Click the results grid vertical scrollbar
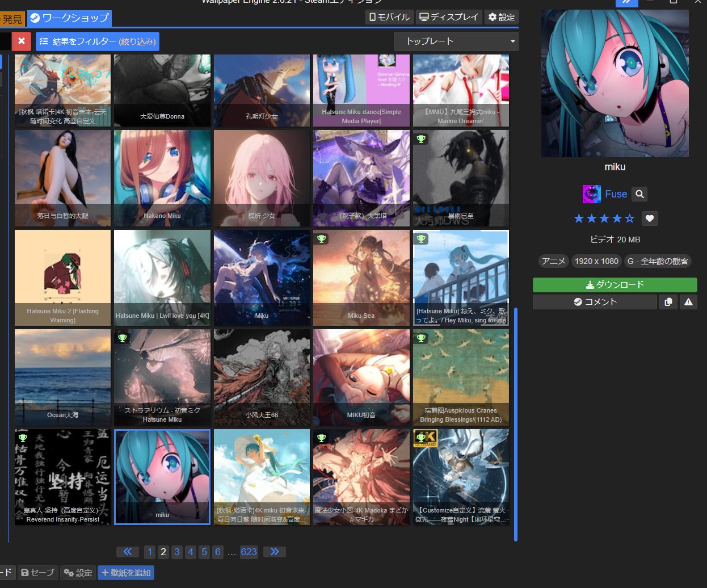Image resolution: width=707 pixels, height=588 pixels. [516, 424]
